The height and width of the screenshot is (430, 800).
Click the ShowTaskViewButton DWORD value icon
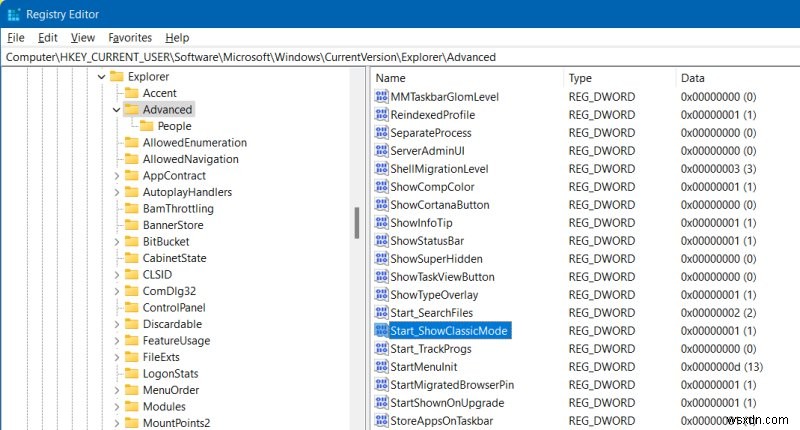(x=382, y=276)
